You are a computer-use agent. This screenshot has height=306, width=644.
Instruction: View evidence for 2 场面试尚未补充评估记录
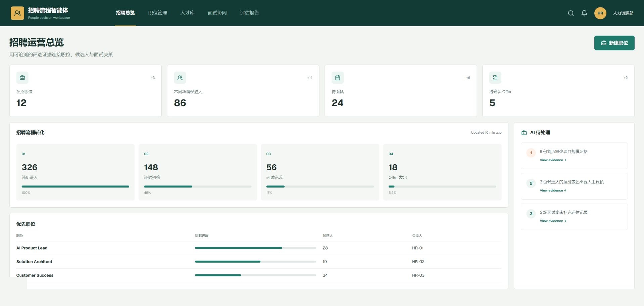pos(553,221)
